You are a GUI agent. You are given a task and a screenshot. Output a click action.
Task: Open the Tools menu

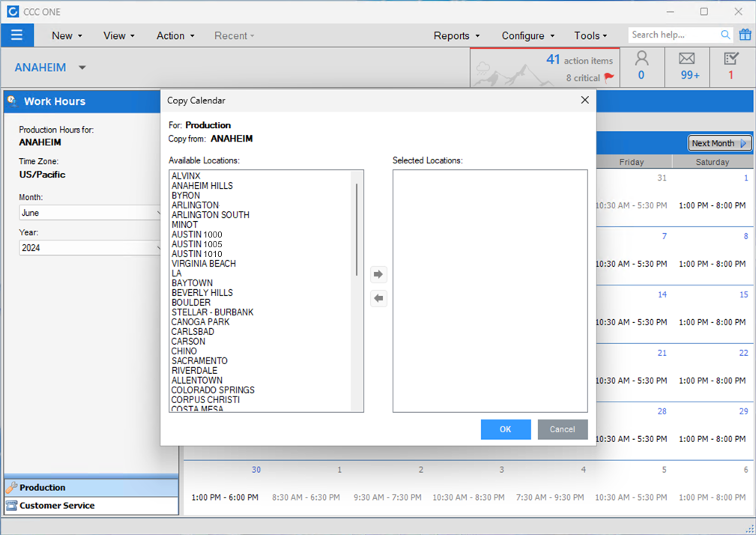(x=590, y=36)
